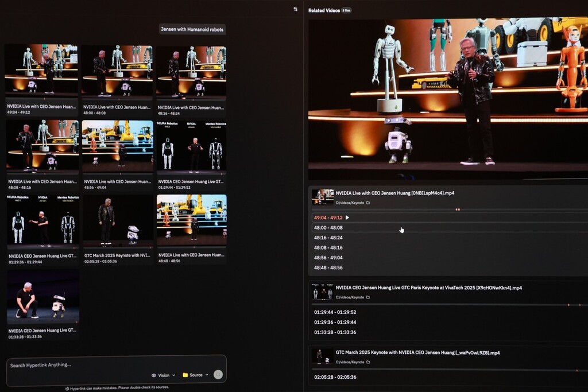Viewport: 588px width, 392px height.
Task: Click the Related Videos heading
Action: tap(324, 10)
